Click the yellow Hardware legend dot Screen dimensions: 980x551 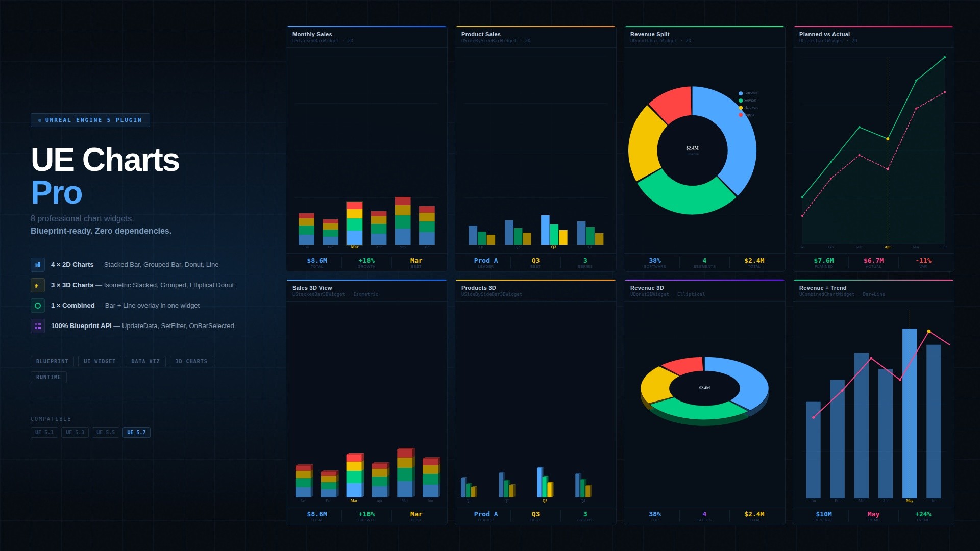point(741,108)
